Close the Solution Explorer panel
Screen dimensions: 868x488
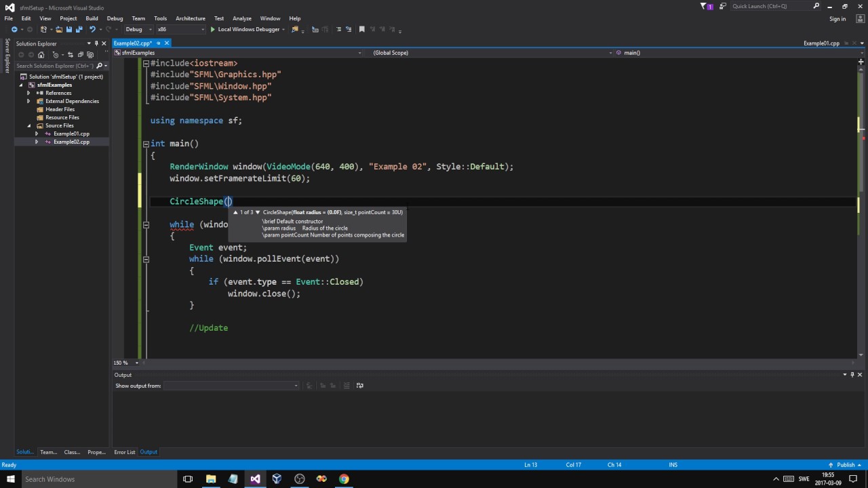[x=104, y=43]
